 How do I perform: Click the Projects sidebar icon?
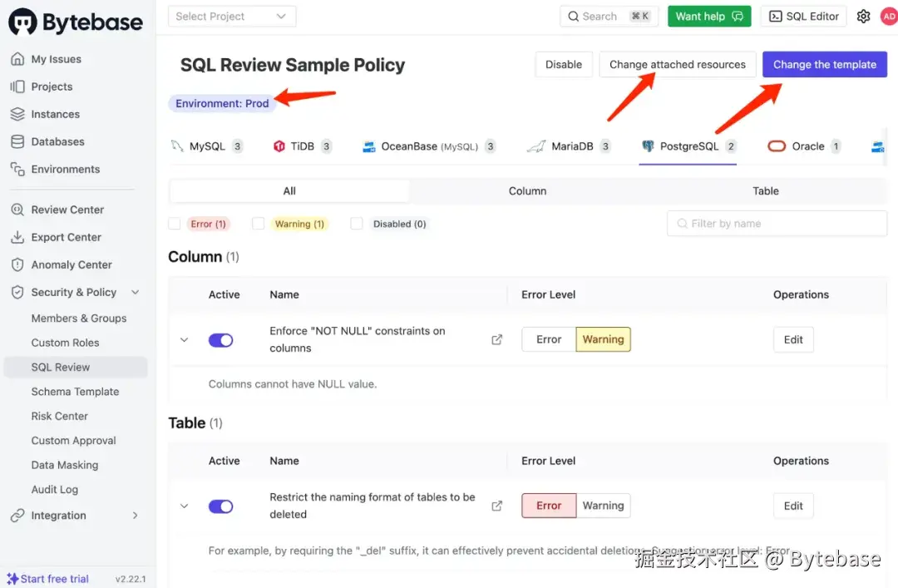point(17,86)
